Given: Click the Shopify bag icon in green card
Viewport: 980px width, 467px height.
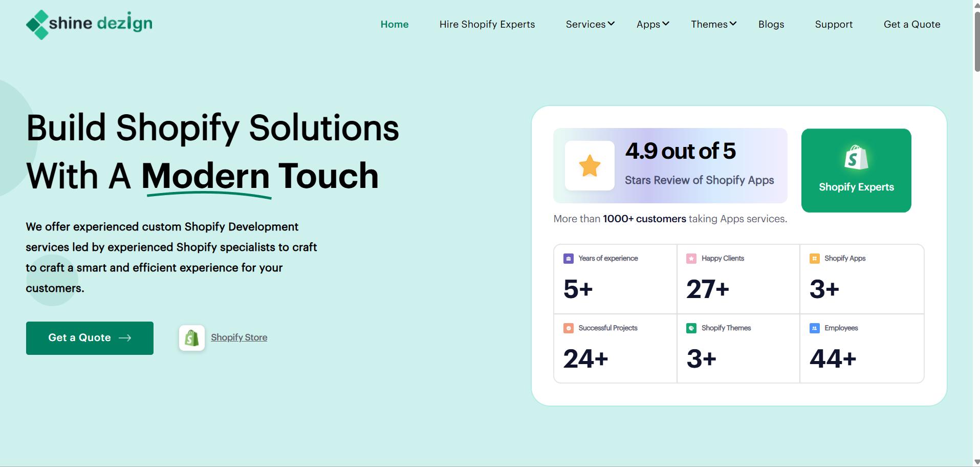Looking at the screenshot, I should point(856,158).
